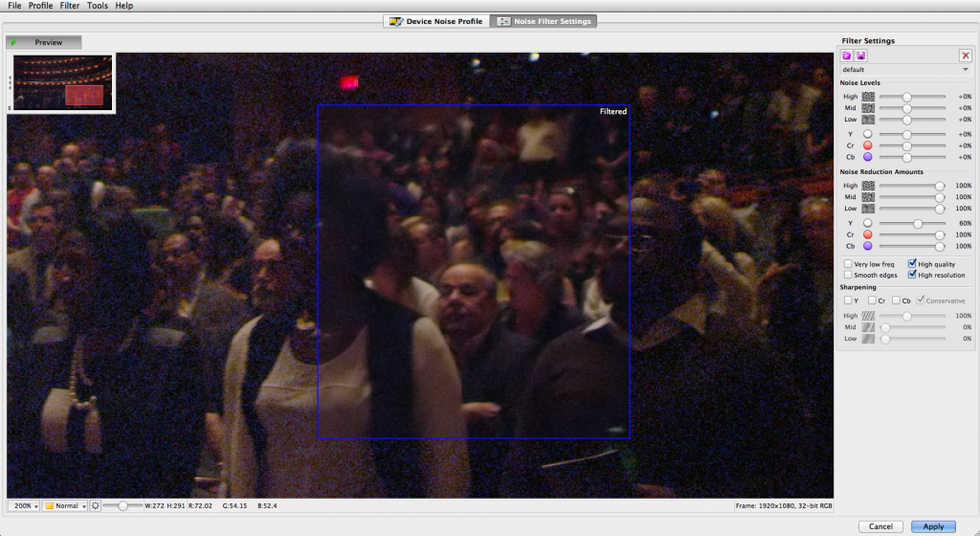Click the Cancel button
Screen dimensions: 980x536
pyautogui.click(x=880, y=526)
